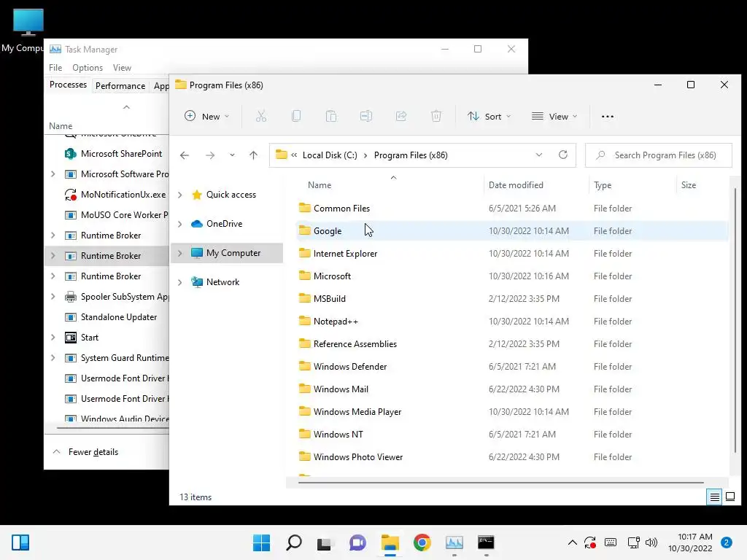Screen dimensions: 747x560
Task: Select MoNotificationUx.exe process row
Action: tap(107, 195)
